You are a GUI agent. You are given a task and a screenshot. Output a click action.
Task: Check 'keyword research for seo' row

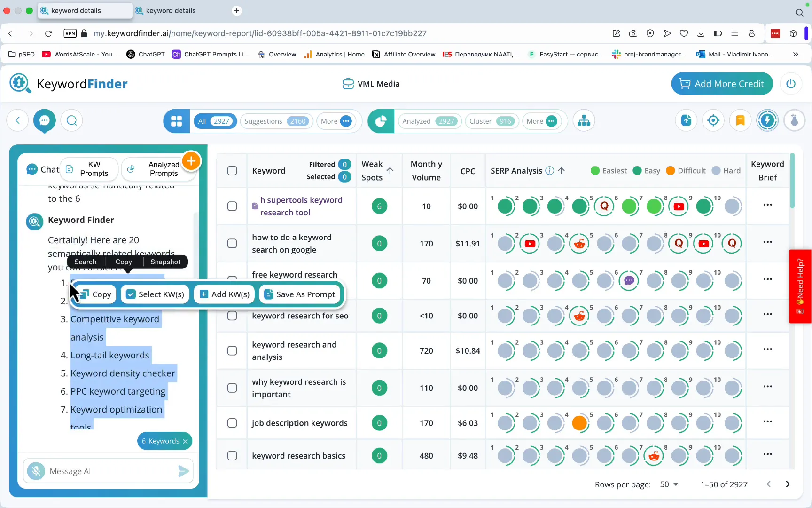coord(232,316)
